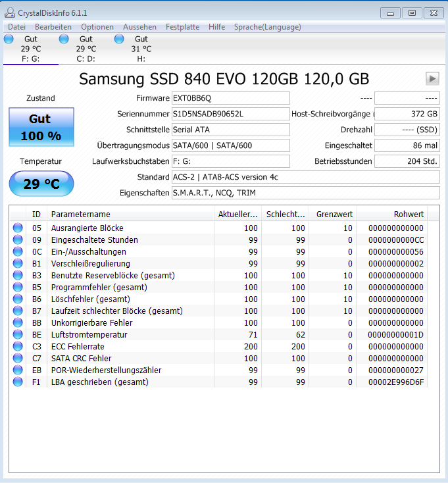Click the Firmware field EXT0BB6Q
This screenshot has height=483, width=448.
coord(231,98)
